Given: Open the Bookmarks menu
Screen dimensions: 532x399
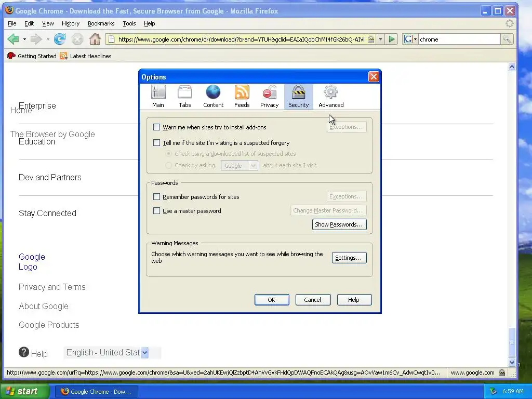Looking at the screenshot, I should 101,23.
